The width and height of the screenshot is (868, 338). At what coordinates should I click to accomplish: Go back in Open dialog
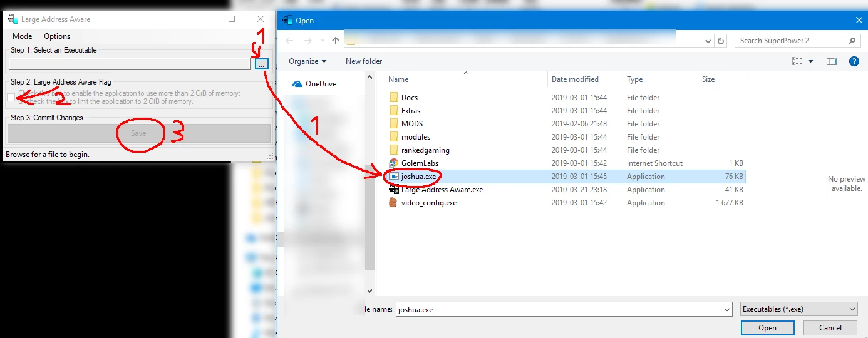(x=289, y=41)
